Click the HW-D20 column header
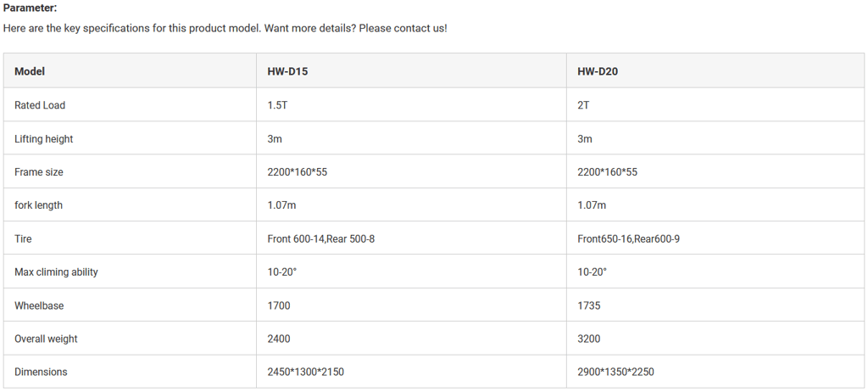This screenshot has height=392, width=868. (x=598, y=71)
